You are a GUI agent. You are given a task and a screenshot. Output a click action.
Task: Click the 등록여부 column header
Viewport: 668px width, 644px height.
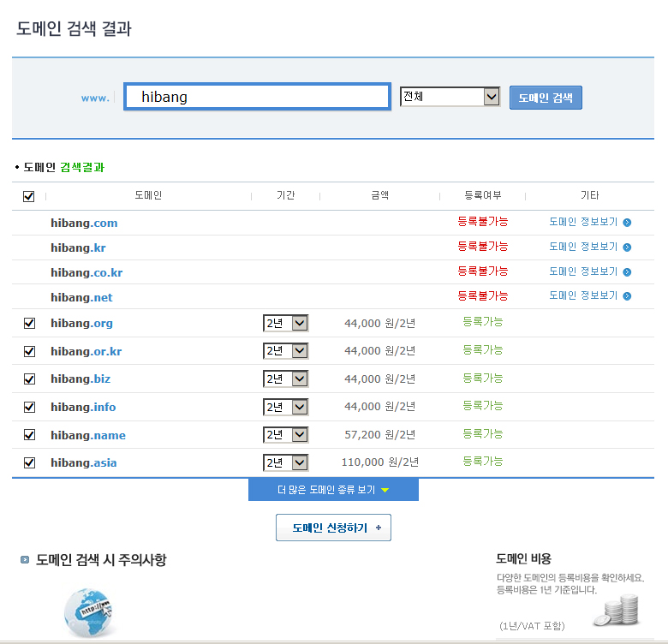pos(483,195)
